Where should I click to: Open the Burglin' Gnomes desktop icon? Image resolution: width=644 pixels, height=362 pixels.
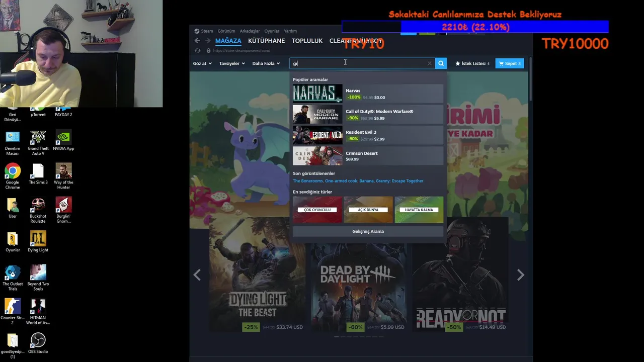click(x=63, y=210)
